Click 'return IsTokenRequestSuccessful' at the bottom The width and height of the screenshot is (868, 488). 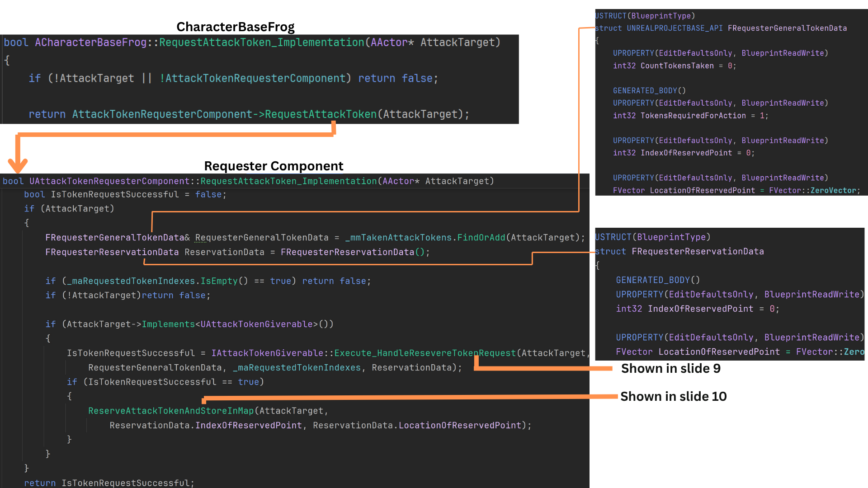(x=109, y=483)
